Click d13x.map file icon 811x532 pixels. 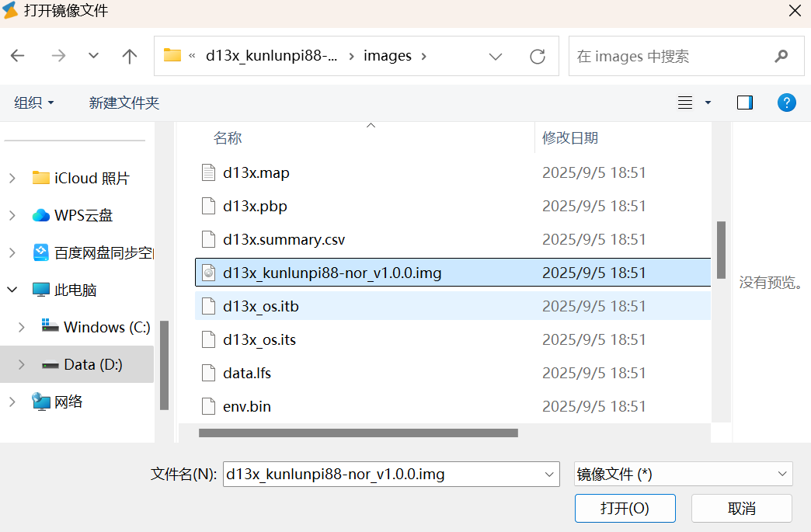click(x=208, y=172)
